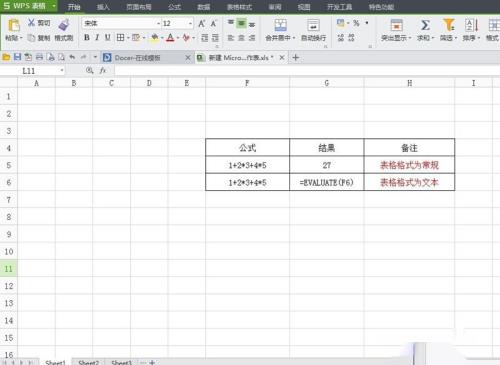Click the Wrap Text icon
500x365 pixels.
pos(313,25)
